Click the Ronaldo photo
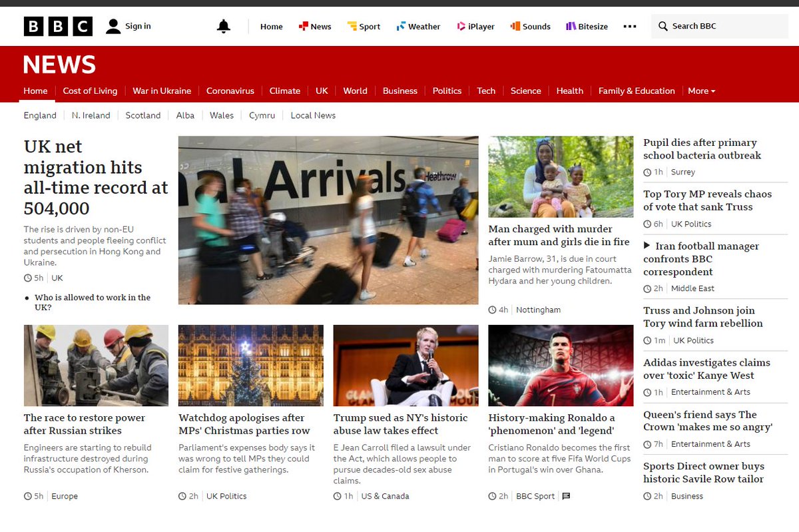 (561, 366)
